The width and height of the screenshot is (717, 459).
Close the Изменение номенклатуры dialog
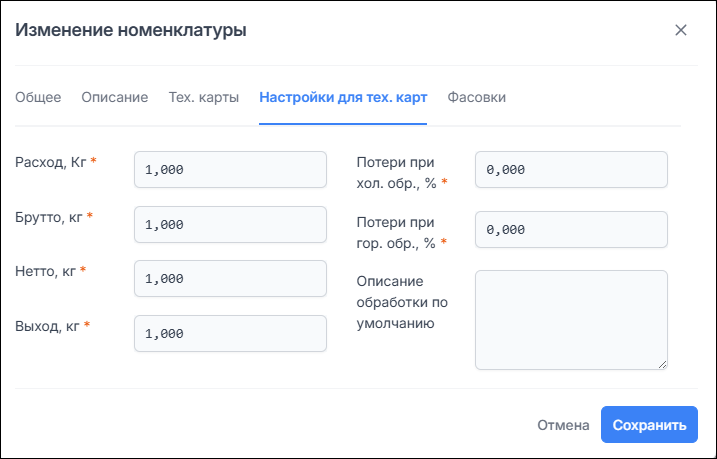681,30
